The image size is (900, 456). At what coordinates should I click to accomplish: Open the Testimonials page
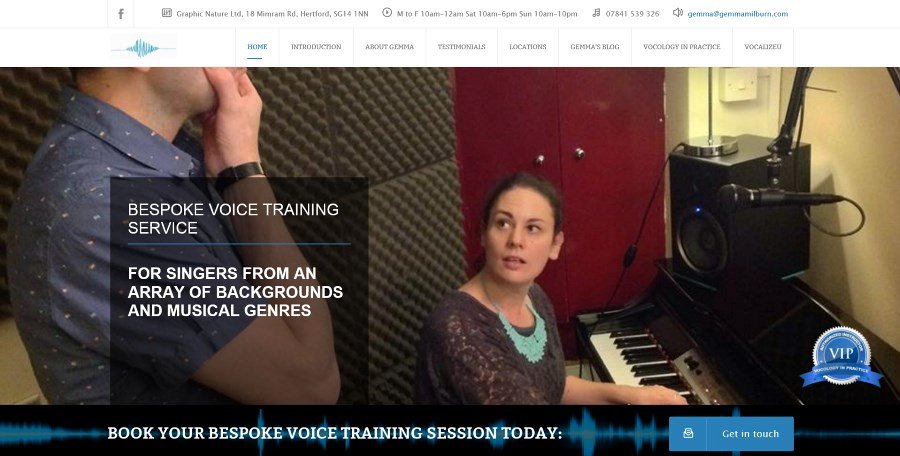461,47
